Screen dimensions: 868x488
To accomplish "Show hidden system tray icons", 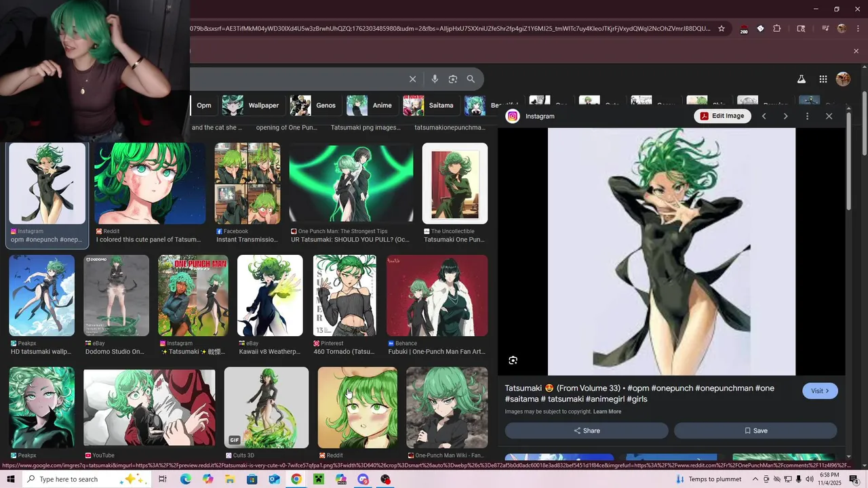I will pos(755,479).
